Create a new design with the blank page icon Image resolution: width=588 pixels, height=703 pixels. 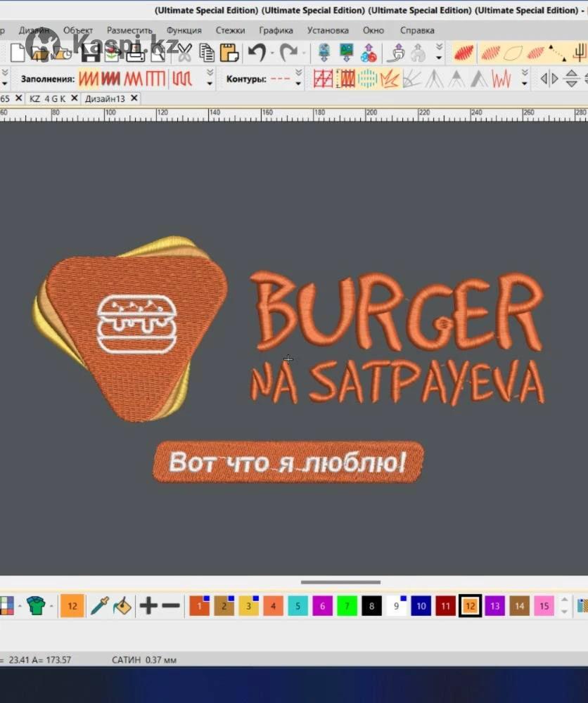coord(18,53)
